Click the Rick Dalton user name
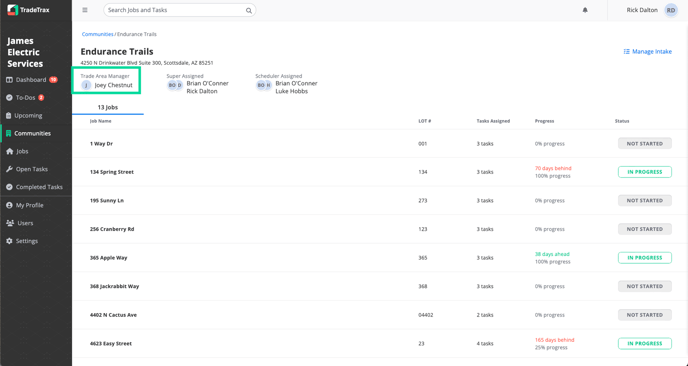 click(x=642, y=10)
